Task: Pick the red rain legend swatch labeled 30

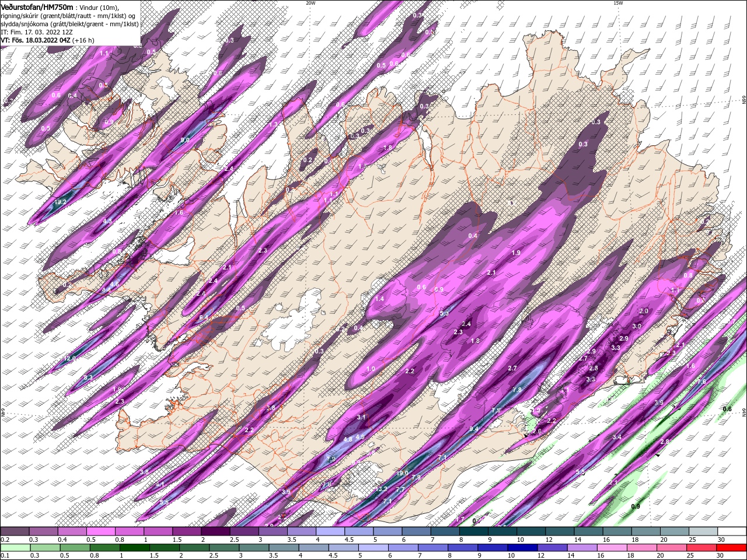Action: (x=731, y=547)
